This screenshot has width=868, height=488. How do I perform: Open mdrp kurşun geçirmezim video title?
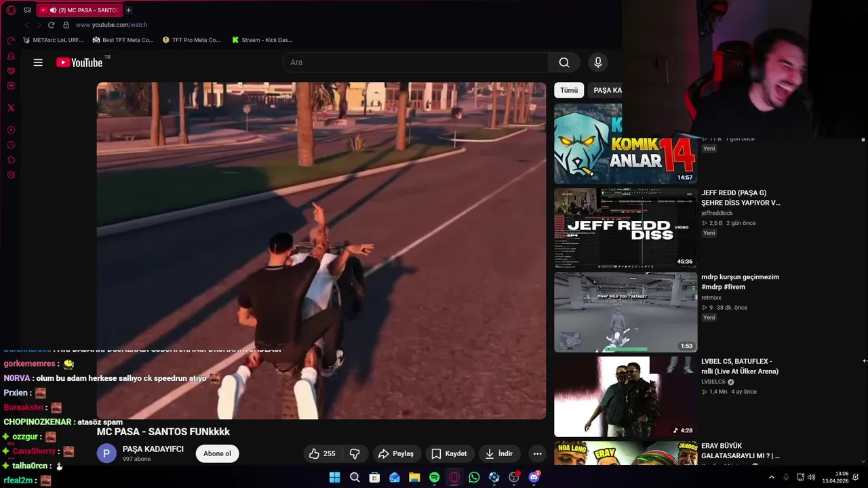[x=740, y=282]
